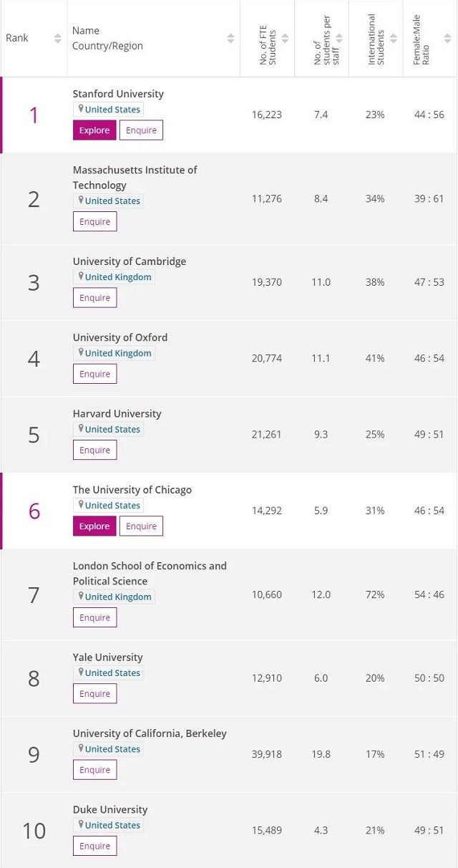This screenshot has width=458, height=868.
Task: Click the pin icon on Stanford's United States tag
Action: click(x=81, y=109)
